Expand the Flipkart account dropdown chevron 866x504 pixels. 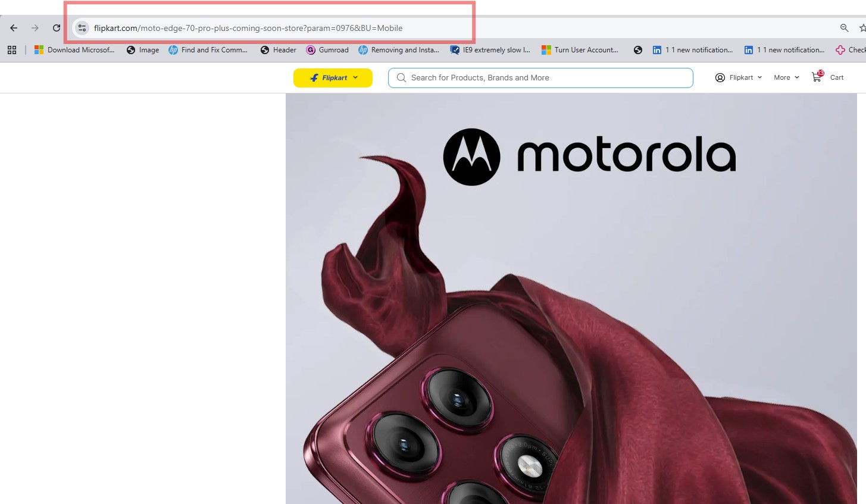(759, 77)
